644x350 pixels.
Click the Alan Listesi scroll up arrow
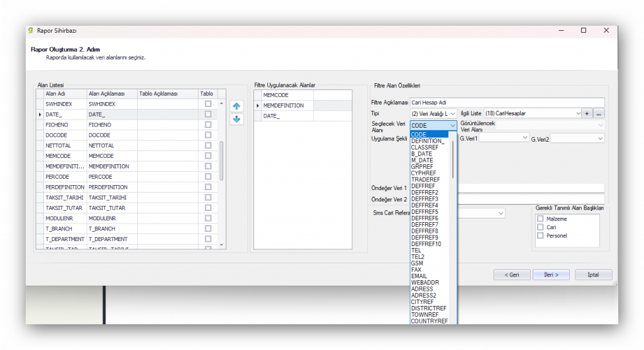(x=221, y=103)
